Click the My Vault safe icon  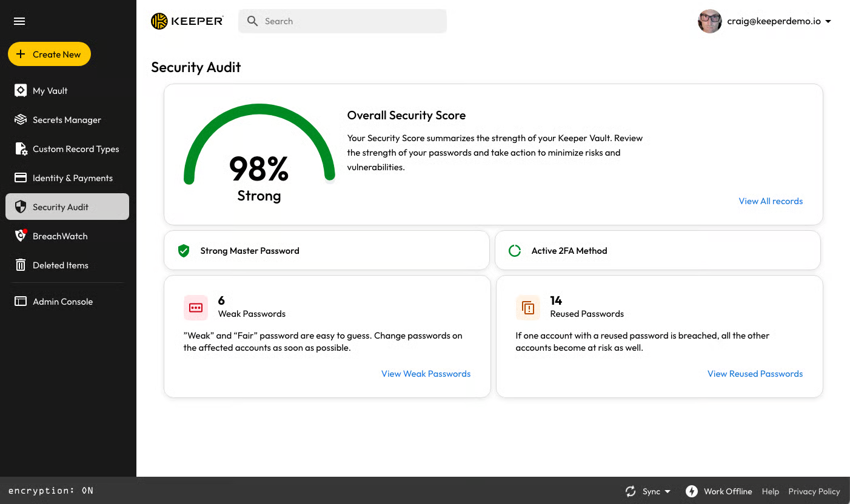[21, 91]
